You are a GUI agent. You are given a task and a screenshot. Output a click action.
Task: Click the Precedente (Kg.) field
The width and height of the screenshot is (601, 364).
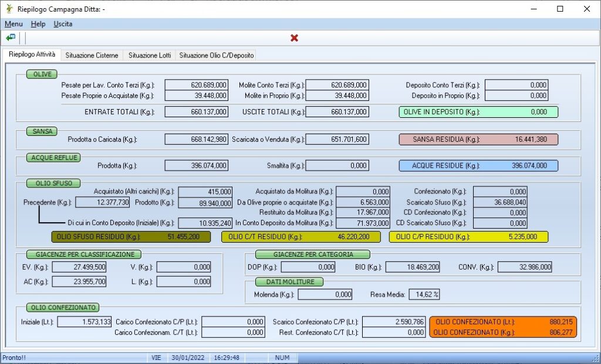pyautogui.click(x=102, y=202)
